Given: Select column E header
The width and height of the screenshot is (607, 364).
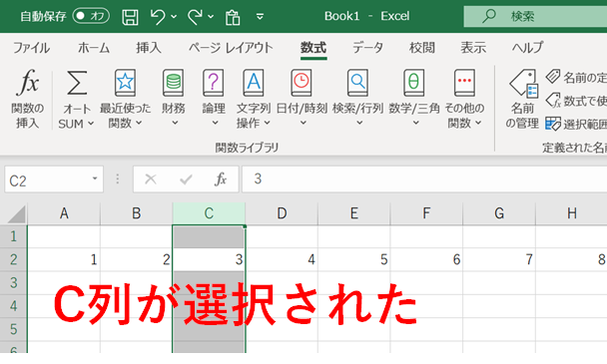Looking at the screenshot, I should [x=354, y=213].
